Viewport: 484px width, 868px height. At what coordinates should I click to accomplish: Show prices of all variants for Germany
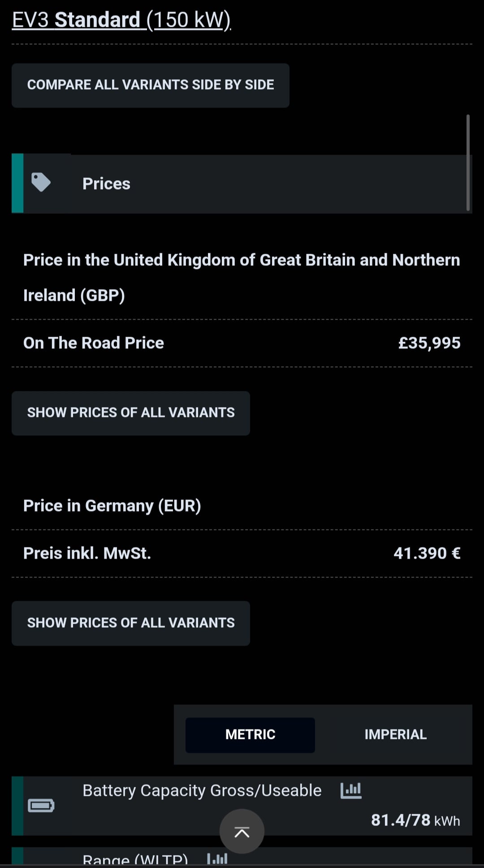pos(131,623)
